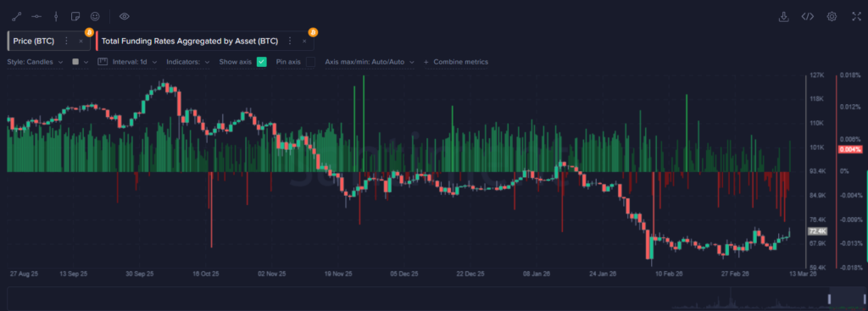Add a sticky note to chart
The image size is (868, 311).
pyautogui.click(x=75, y=17)
